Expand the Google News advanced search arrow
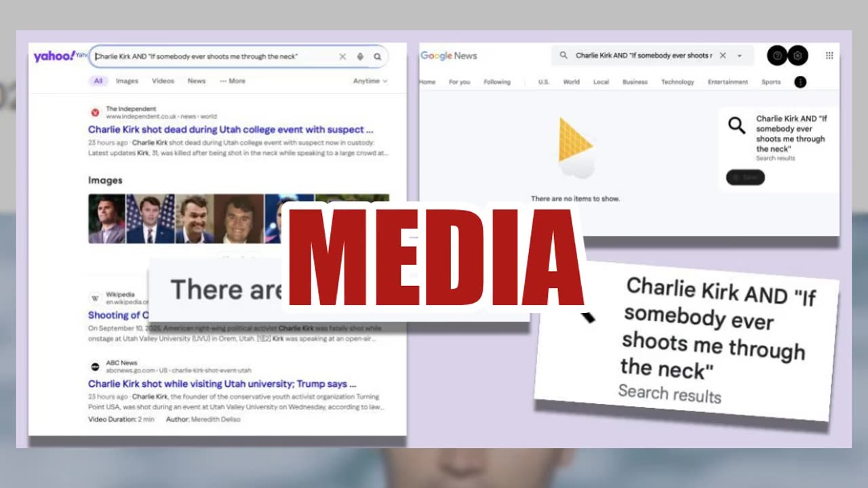The image size is (868, 488). tap(740, 56)
